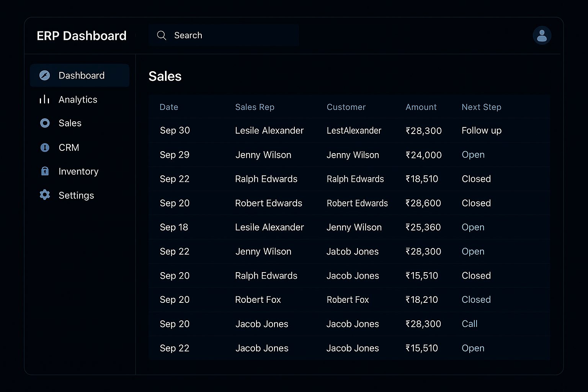Click the Settings gear icon
The image size is (588, 392).
coord(45,195)
